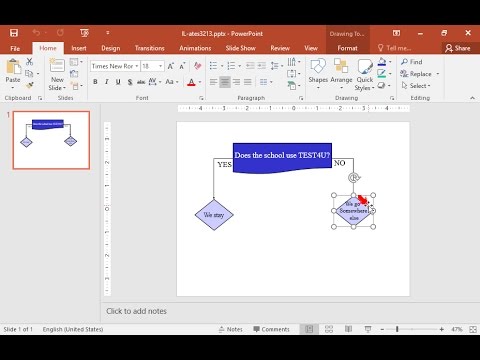Click Decrease Font Size icon
The width and height of the screenshot is (480, 360).
[182, 66]
